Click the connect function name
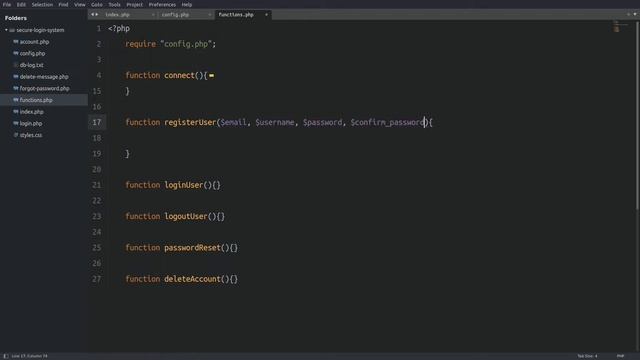Viewport: 640px width, 360px height. [x=179, y=75]
